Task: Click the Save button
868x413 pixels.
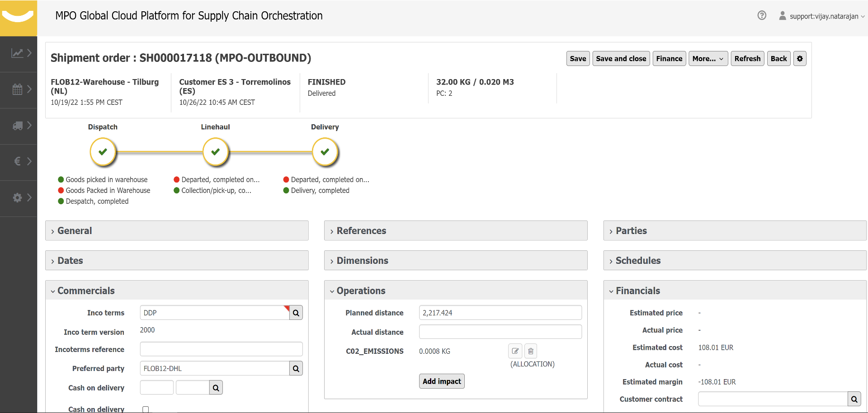Action: (x=578, y=59)
